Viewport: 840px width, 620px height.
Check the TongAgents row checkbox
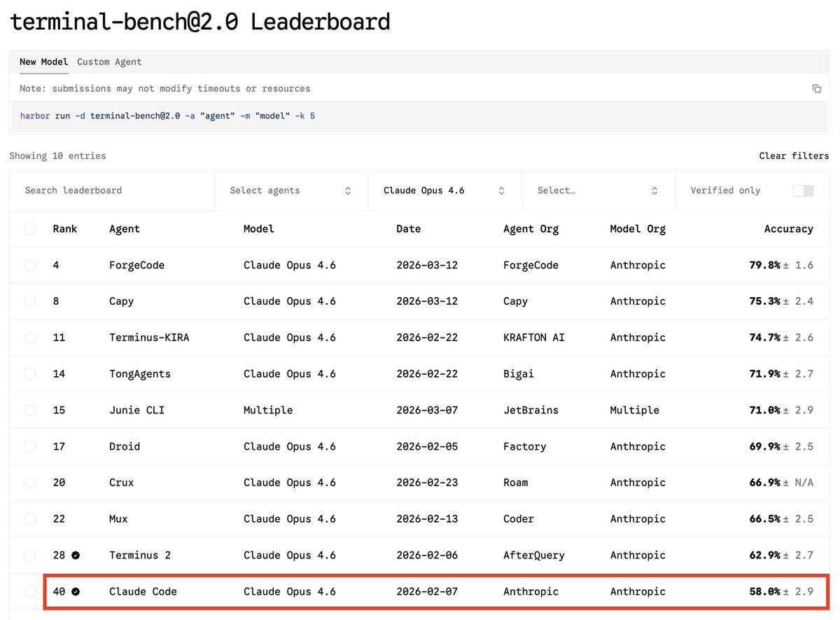point(30,374)
